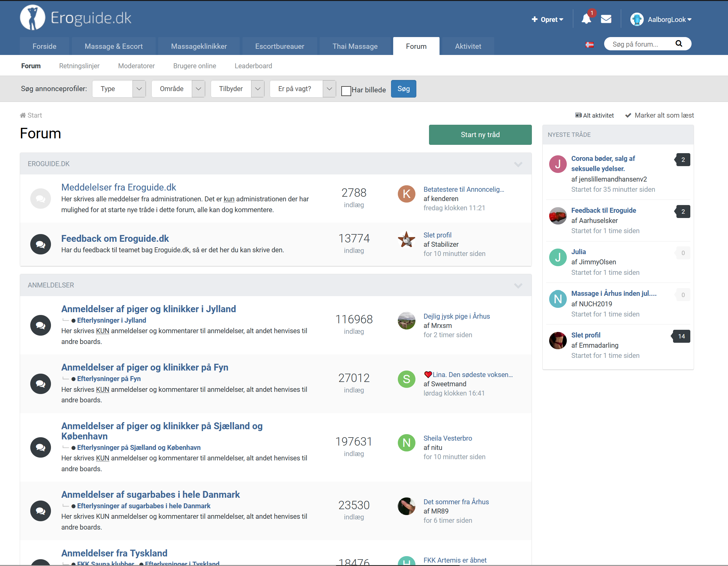Image resolution: width=728 pixels, height=566 pixels.
Task: Open the notifications bell icon
Action: pos(586,19)
